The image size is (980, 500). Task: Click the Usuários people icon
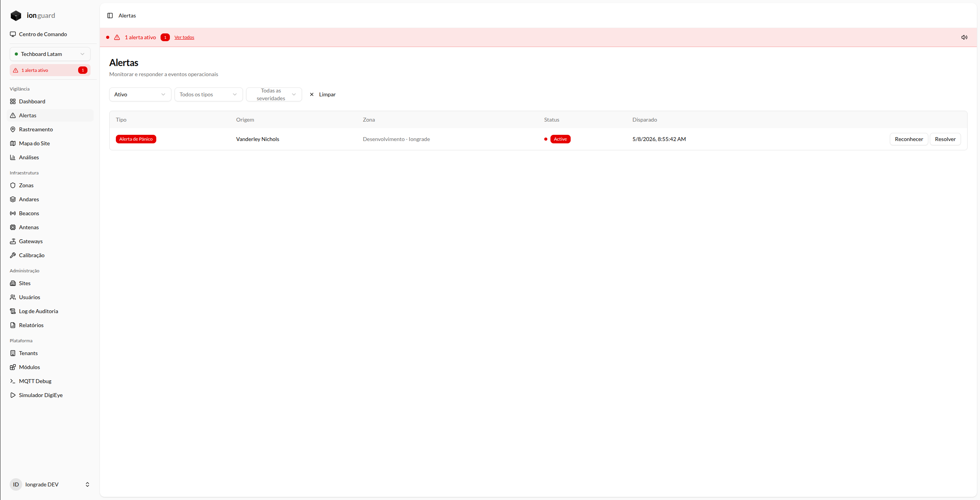click(x=13, y=297)
